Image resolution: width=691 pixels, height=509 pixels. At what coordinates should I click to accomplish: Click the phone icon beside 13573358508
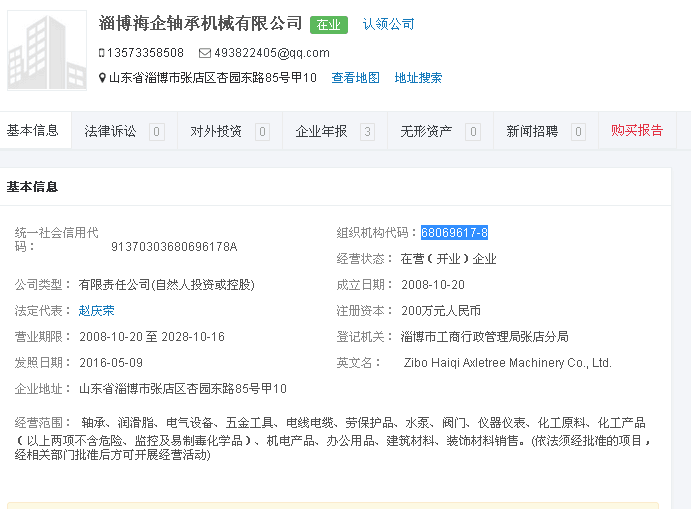101,53
